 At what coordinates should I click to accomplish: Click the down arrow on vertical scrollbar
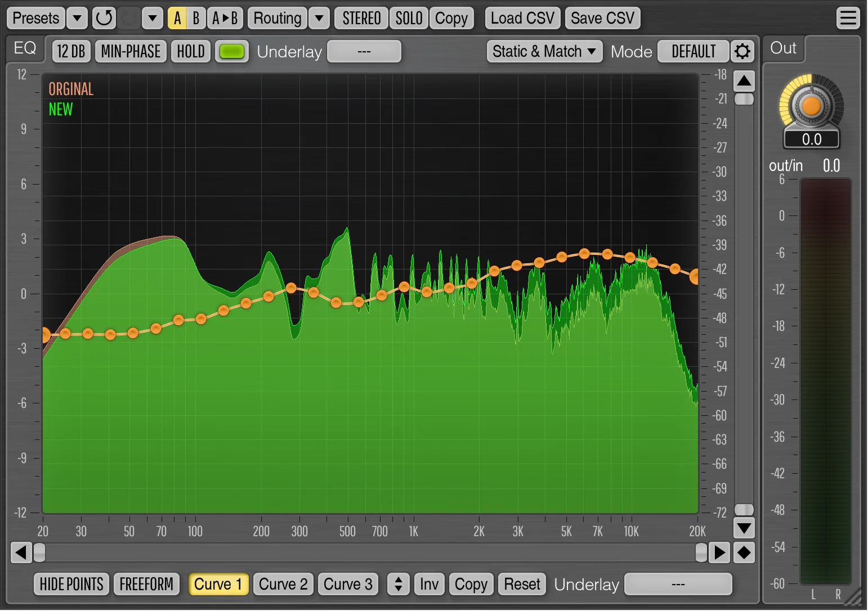click(744, 528)
